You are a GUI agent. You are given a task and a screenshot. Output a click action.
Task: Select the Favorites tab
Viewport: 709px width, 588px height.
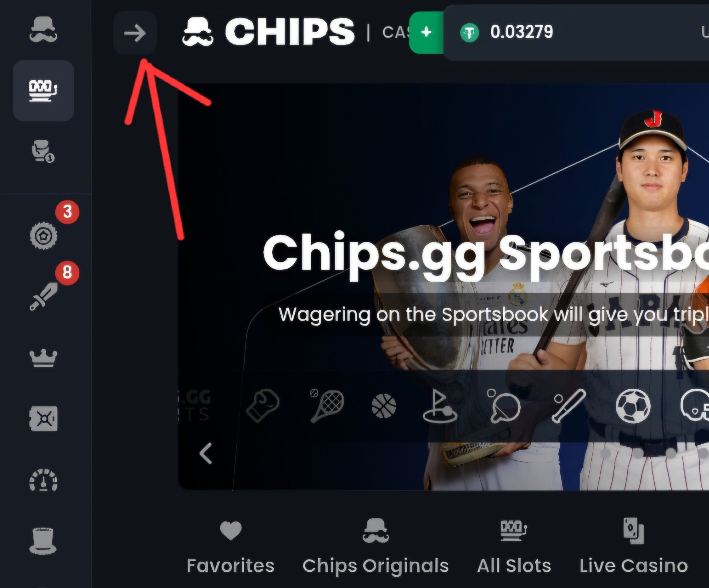pyautogui.click(x=231, y=546)
